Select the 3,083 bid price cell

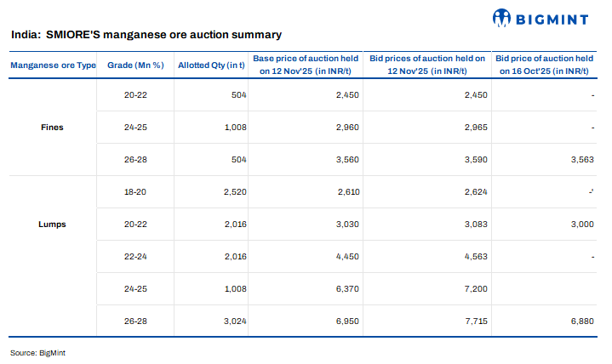[x=475, y=225]
